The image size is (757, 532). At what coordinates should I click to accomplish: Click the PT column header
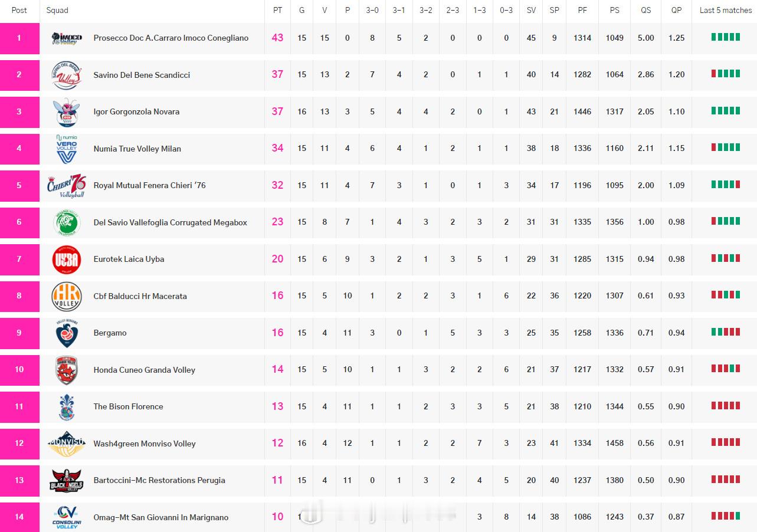tap(277, 10)
